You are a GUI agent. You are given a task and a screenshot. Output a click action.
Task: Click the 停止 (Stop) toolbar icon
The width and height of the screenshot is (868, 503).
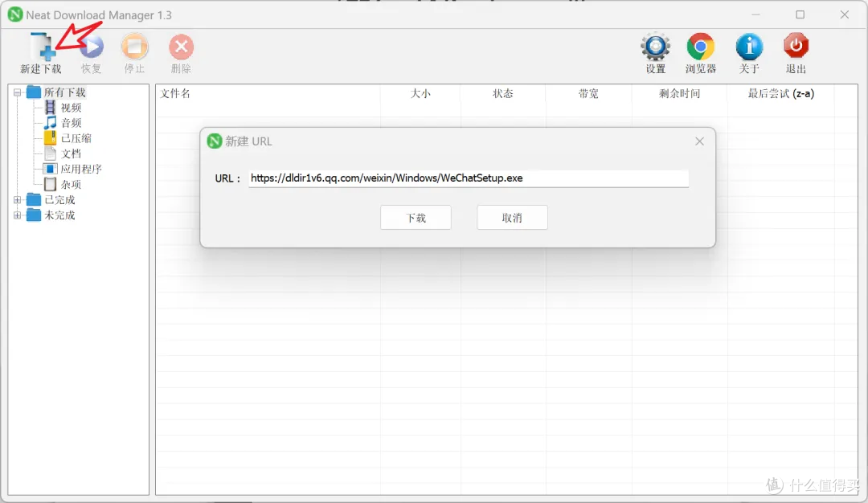(134, 48)
